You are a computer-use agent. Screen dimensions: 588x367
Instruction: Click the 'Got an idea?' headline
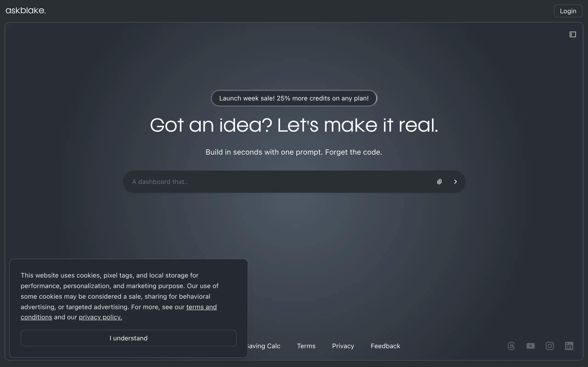point(294,125)
